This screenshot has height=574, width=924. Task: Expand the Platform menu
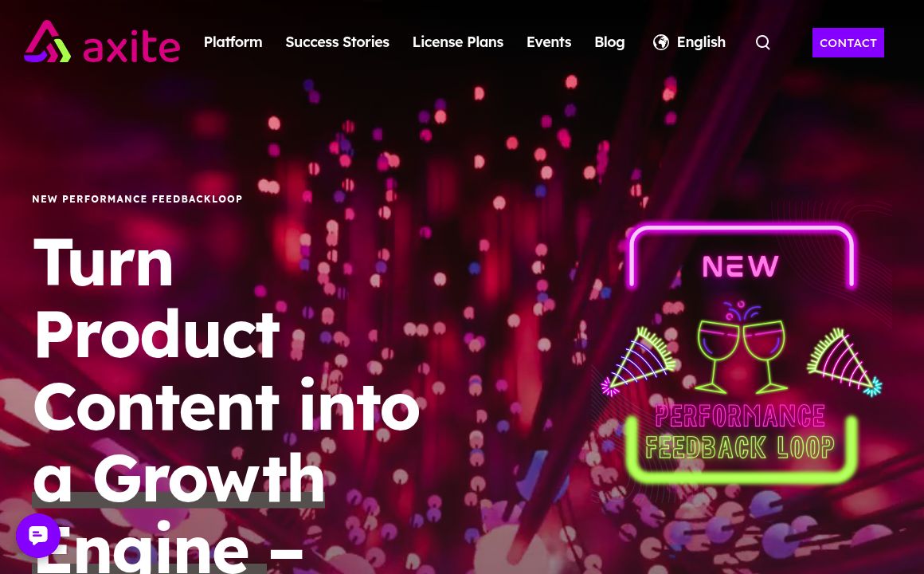click(x=233, y=42)
